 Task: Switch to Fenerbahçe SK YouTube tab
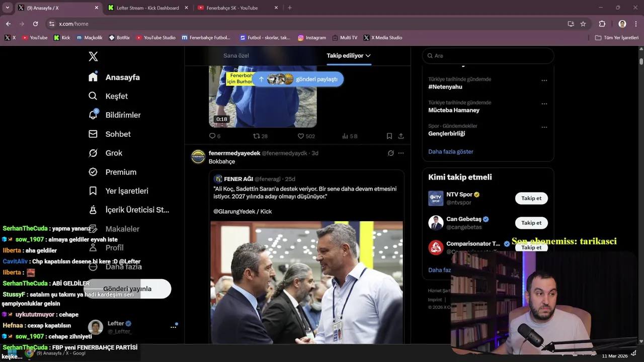coord(236,8)
